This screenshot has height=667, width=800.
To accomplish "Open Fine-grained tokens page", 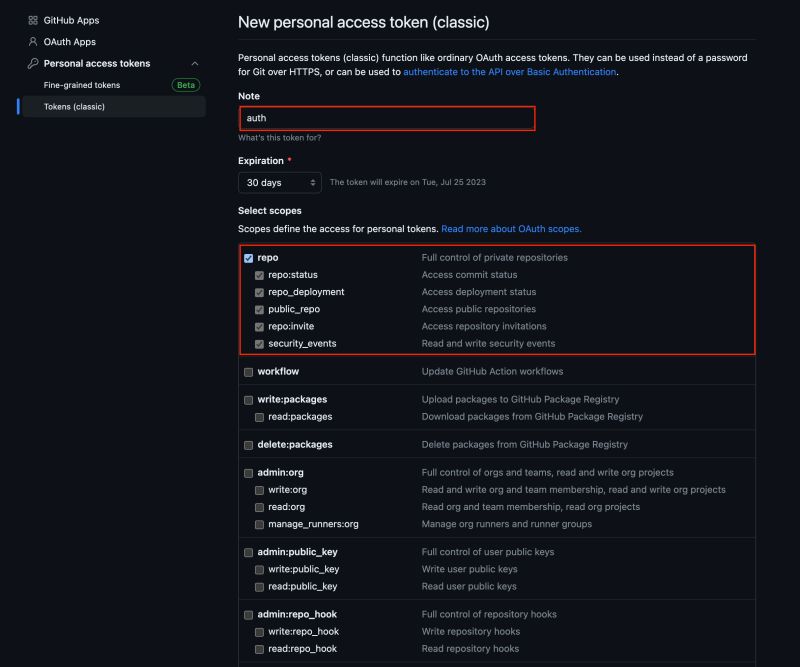I will [x=82, y=85].
